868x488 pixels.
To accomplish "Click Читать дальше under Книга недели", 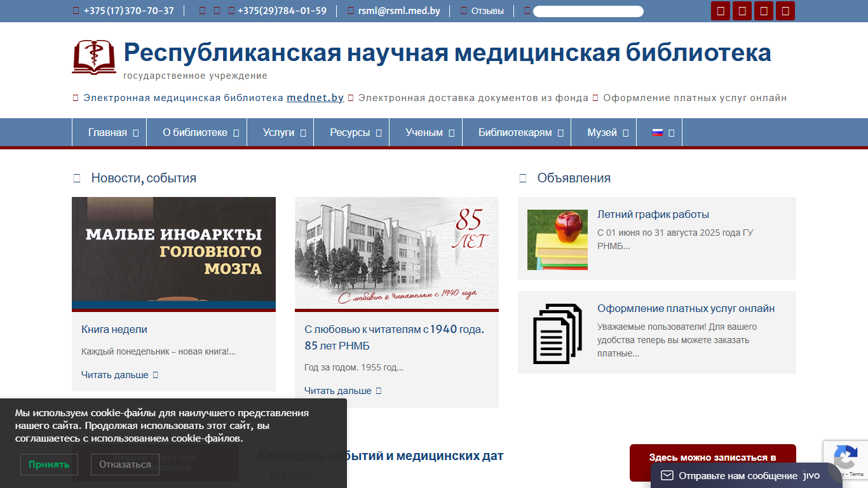I will click(x=115, y=375).
